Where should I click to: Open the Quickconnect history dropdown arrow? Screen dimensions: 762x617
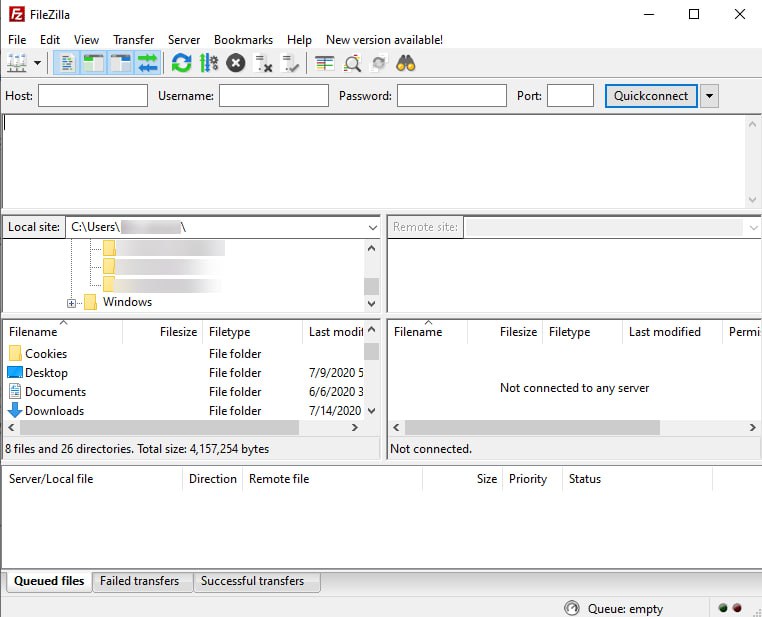pos(709,96)
